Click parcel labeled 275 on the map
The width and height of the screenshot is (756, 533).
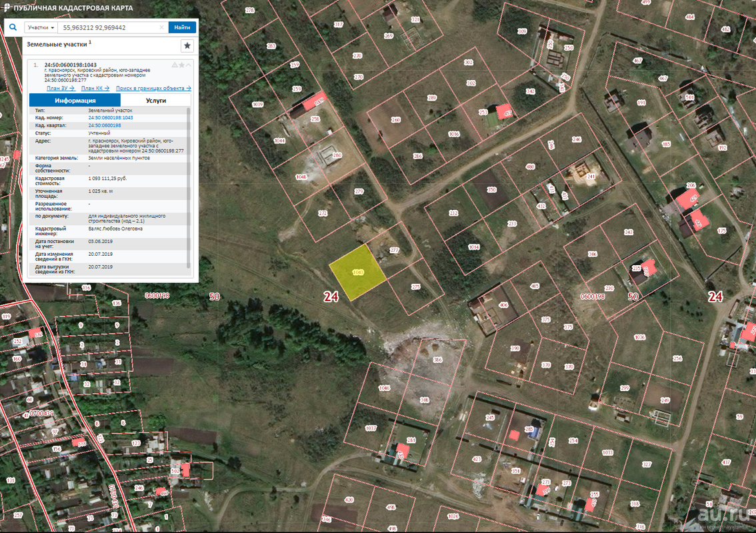click(x=415, y=286)
